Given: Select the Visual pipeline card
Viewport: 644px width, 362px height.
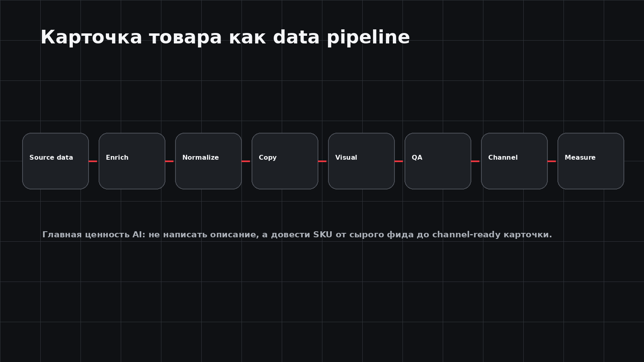Looking at the screenshot, I should (361, 161).
